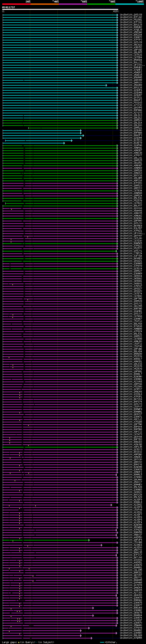Click label UniRef100_Q9M521
The height and width of the screenshot is (644, 146).
click(x=131, y=128)
